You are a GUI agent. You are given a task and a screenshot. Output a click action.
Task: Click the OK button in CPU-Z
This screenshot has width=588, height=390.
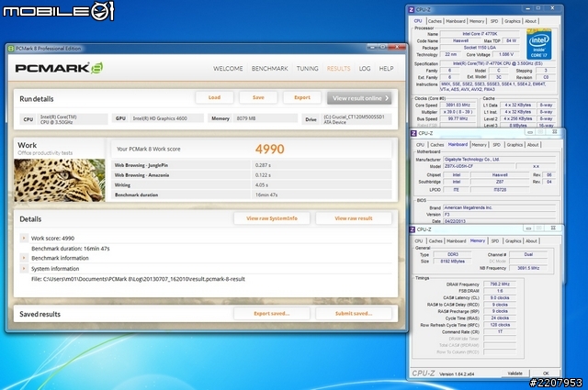(546, 373)
